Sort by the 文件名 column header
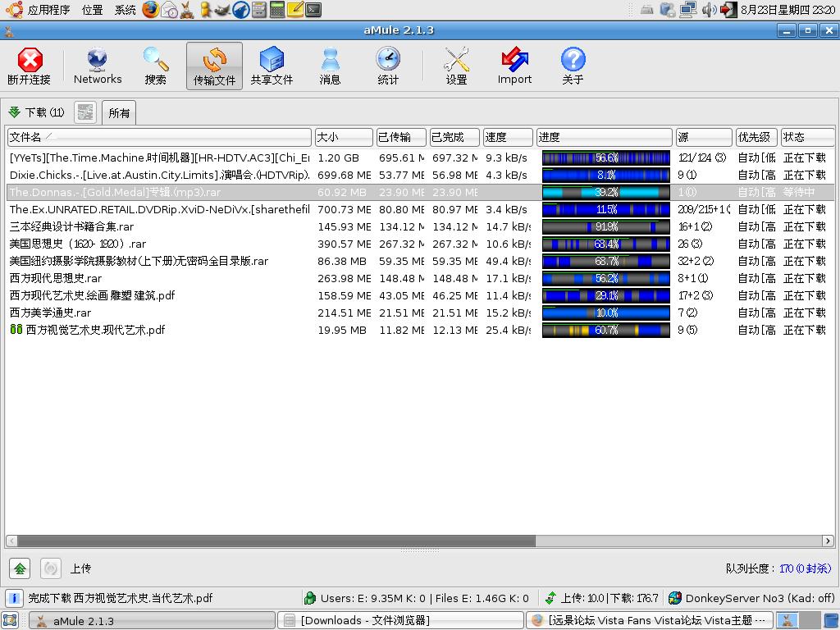This screenshot has height=630, width=840. 159,137
